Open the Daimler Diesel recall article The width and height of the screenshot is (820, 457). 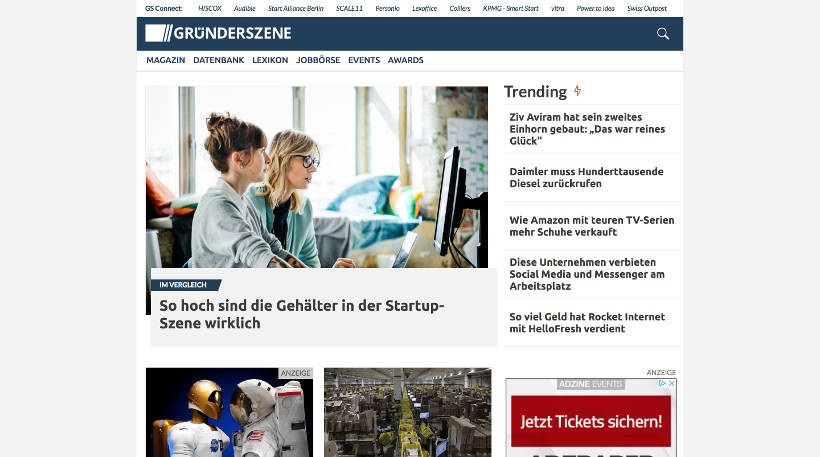[586, 178]
